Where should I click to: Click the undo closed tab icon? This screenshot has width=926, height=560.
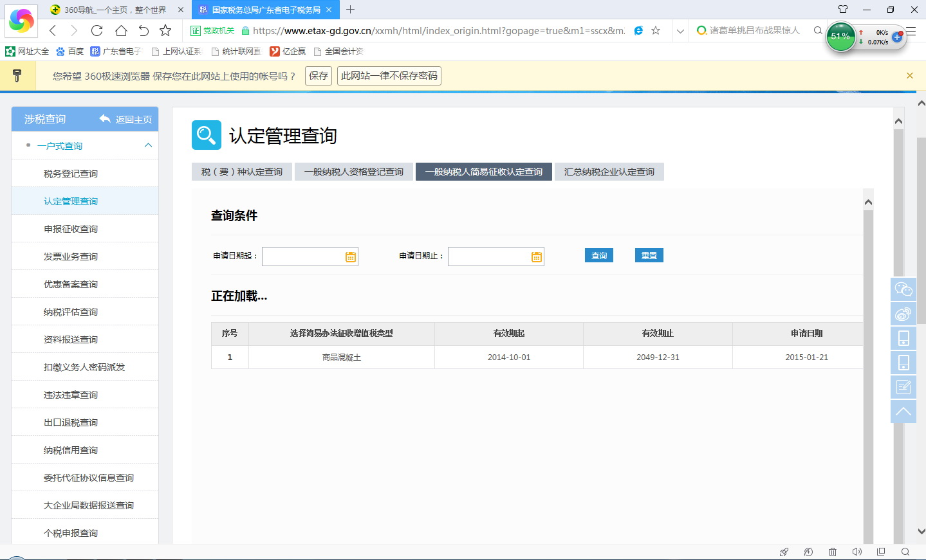[x=144, y=30]
